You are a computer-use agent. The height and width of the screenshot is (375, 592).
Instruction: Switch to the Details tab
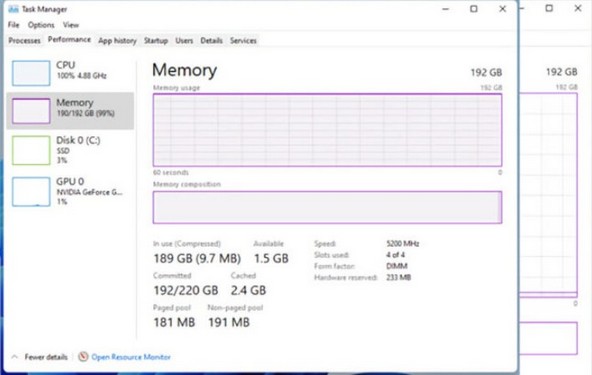(x=211, y=40)
